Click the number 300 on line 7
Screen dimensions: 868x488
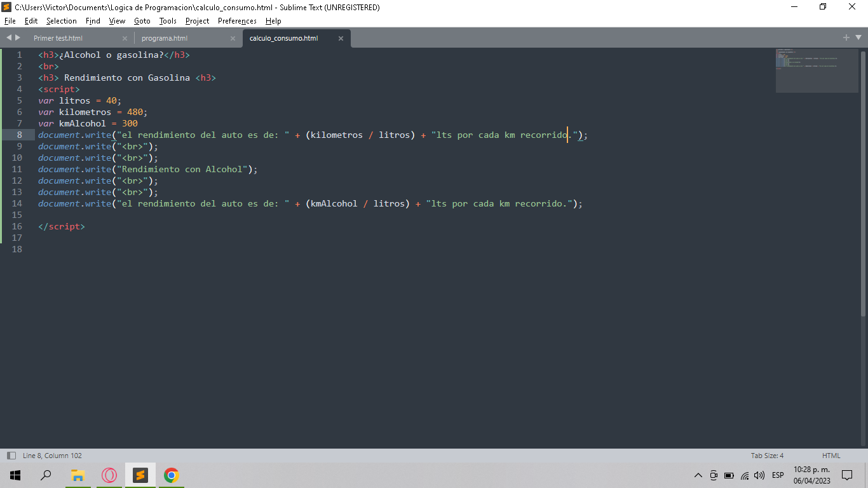point(130,123)
